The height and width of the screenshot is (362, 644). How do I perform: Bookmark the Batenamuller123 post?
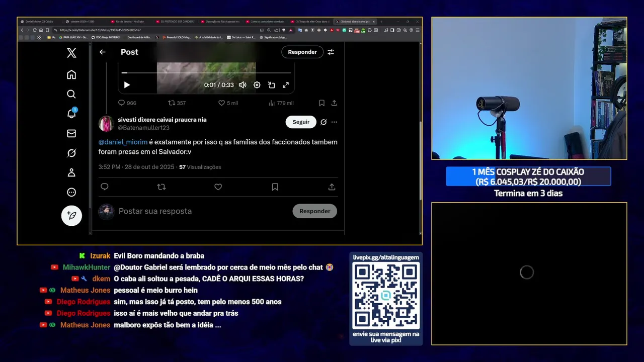[275, 187]
